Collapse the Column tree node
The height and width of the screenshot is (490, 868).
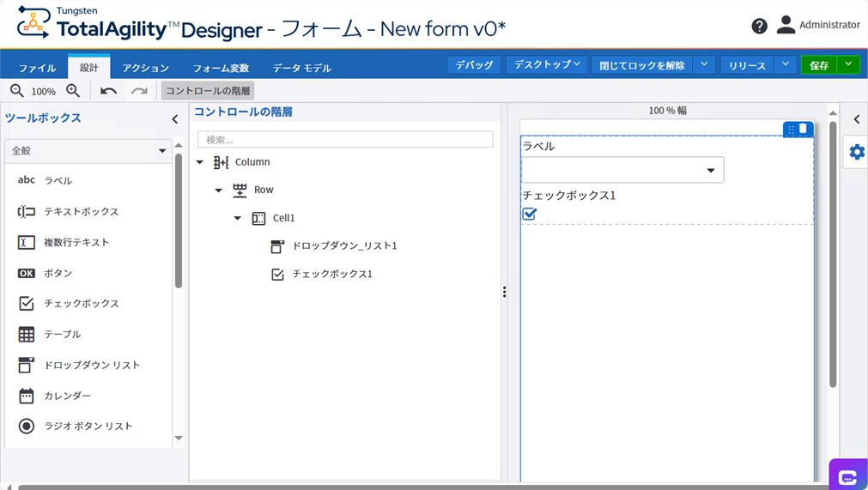pos(200,162)
